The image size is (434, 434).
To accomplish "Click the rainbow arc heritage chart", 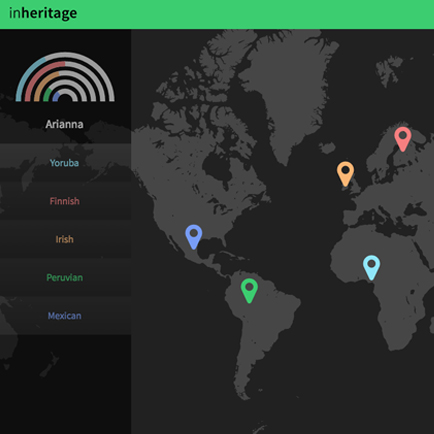I will coord(65,77).
